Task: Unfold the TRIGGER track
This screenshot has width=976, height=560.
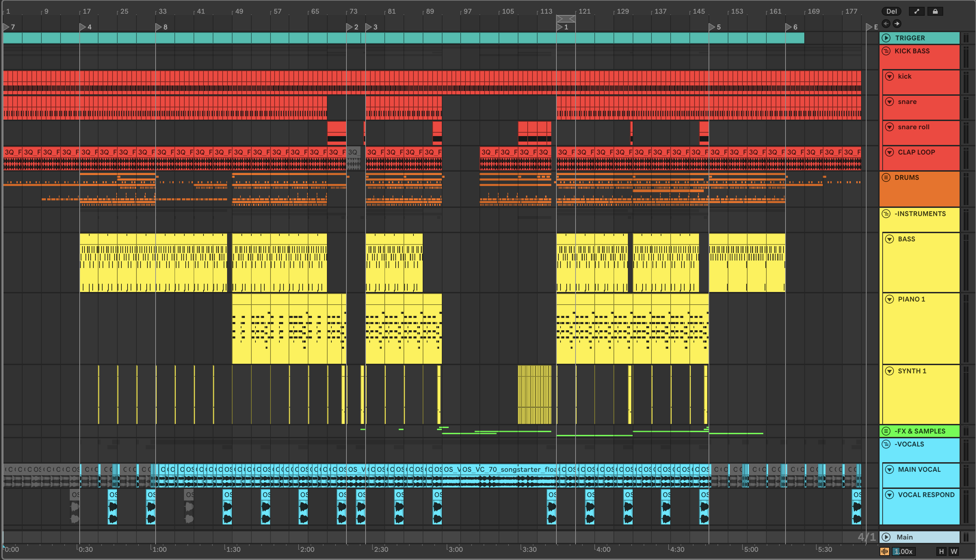Action: coord(886,38)
